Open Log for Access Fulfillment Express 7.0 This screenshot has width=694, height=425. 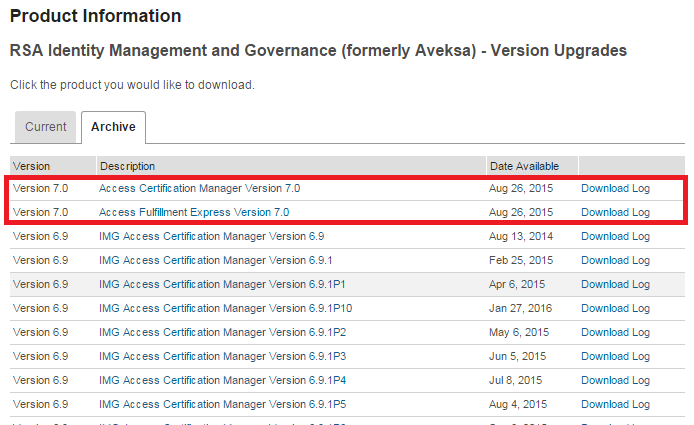coord(641,212)
